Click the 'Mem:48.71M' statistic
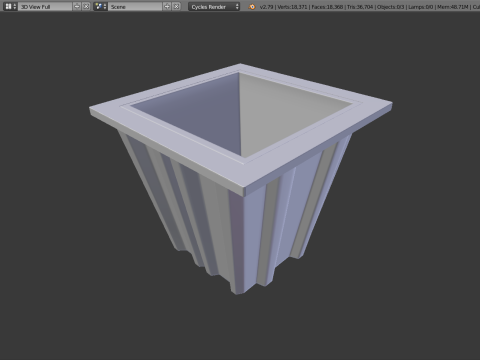 452,7
